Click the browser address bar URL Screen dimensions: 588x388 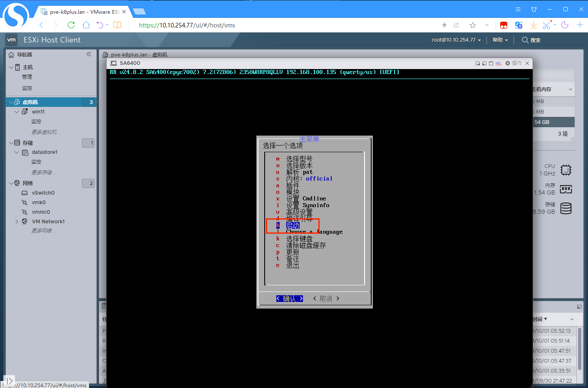tap(187, 25)
